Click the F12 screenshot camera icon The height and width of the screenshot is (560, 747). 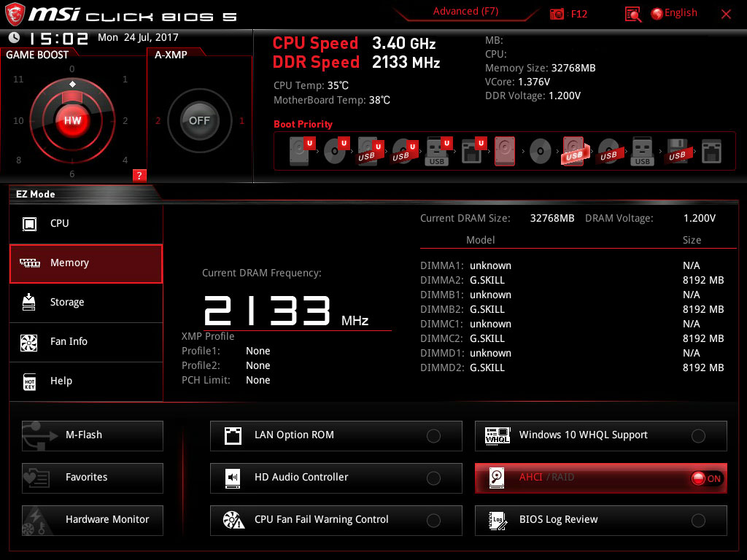[x=557, y=14]
